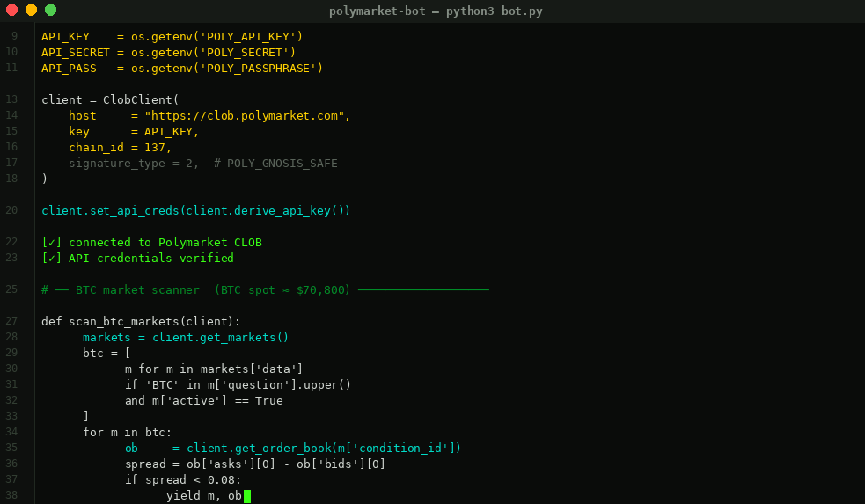
Task: Click the spread calculation on line 36
Action: point(255,464)
